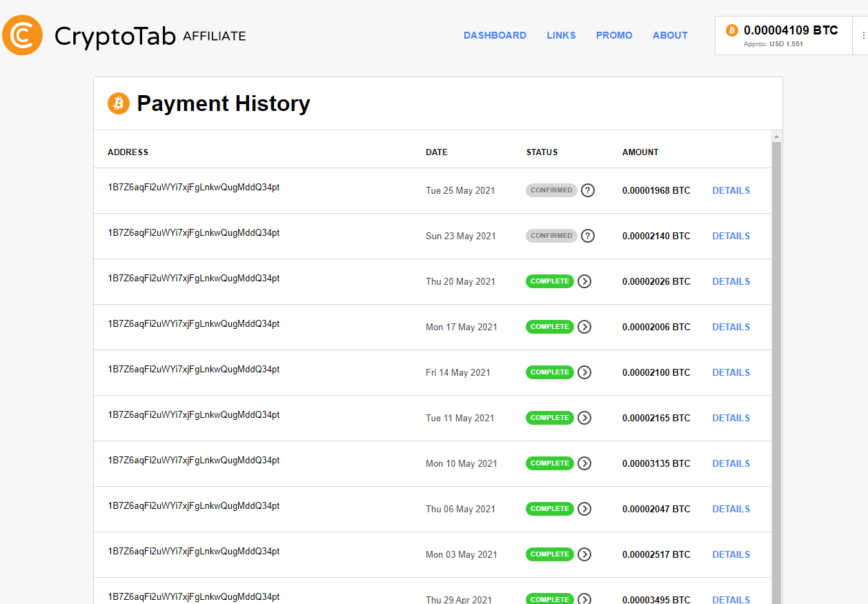The image size is (868, 604).
Task: Go to the DASHBOARD menu item
Action: (x=495, y=35)
